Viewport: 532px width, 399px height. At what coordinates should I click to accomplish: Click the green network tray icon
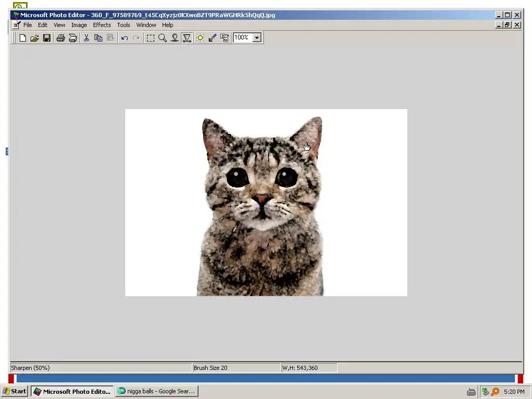(x=485, y=392)
